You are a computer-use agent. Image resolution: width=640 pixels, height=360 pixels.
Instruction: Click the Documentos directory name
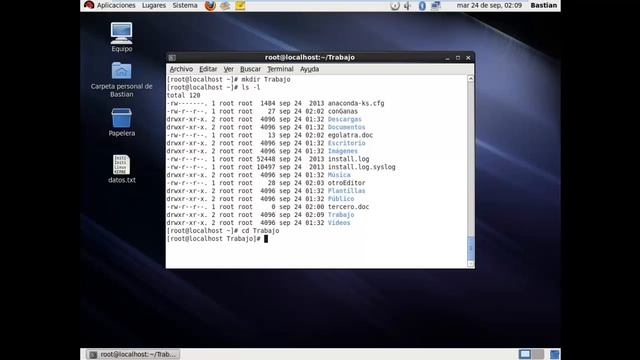tap(347, 127)
